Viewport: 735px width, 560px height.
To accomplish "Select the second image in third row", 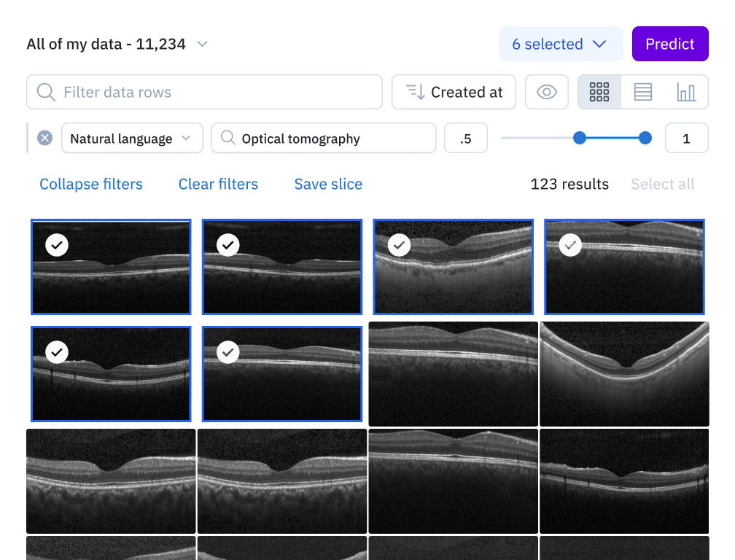I will tap(282, 481).
